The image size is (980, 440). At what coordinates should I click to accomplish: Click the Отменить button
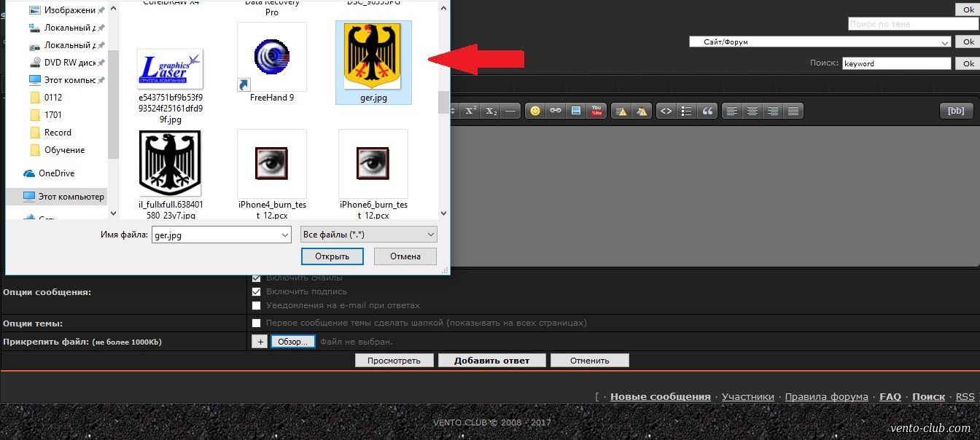pyautogui.click(x=590, y=361)
